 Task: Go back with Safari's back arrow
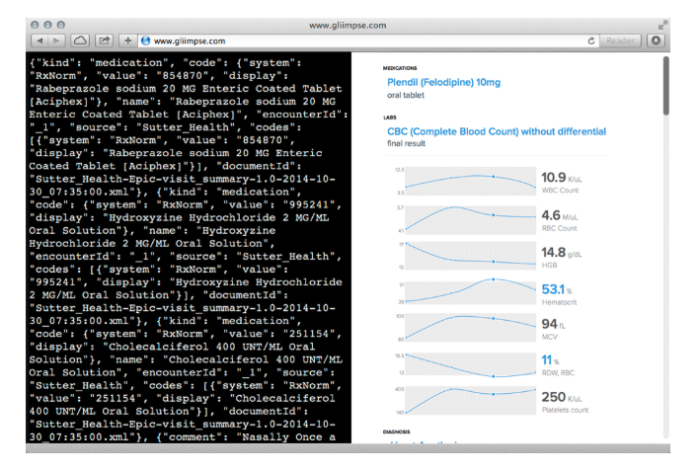click(40, 41)
